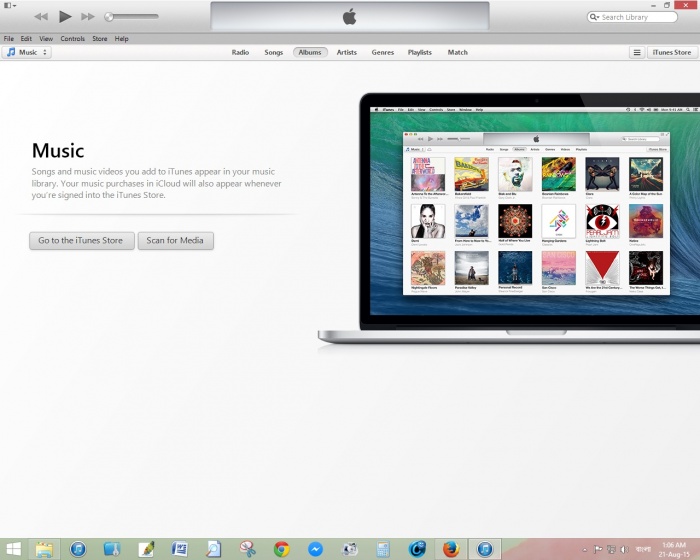700x560 pixels.
Task: Click the list options hamburger icon
Action: [637, 53]
